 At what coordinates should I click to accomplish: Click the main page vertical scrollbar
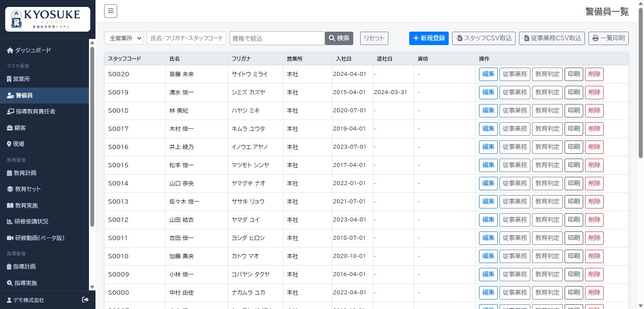[641, 82]
